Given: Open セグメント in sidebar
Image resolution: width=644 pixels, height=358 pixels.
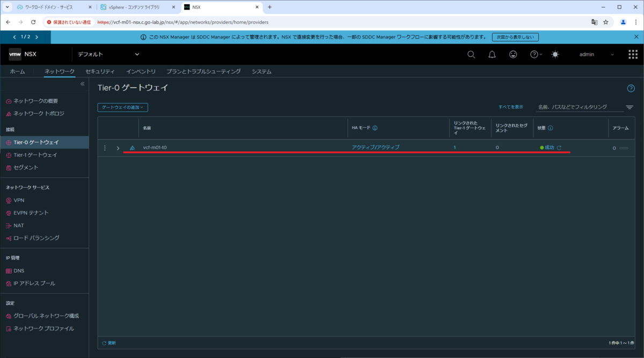Looking at the screenshot, I should [26, 167].
